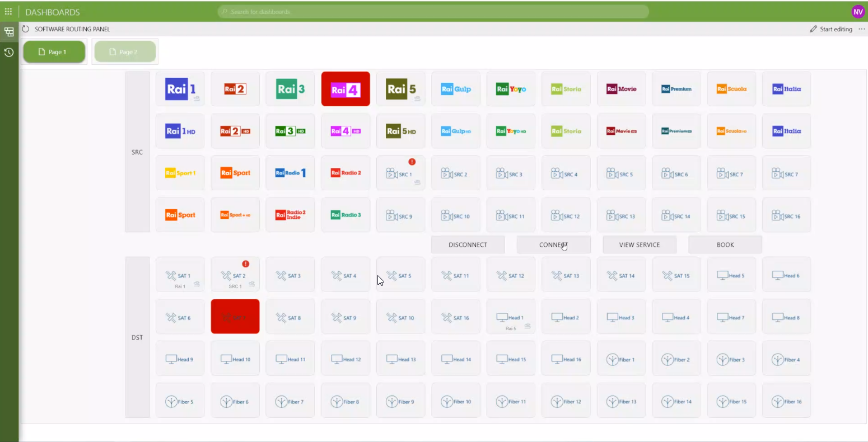Select the Head 16 monitor destination

[566, 358]
